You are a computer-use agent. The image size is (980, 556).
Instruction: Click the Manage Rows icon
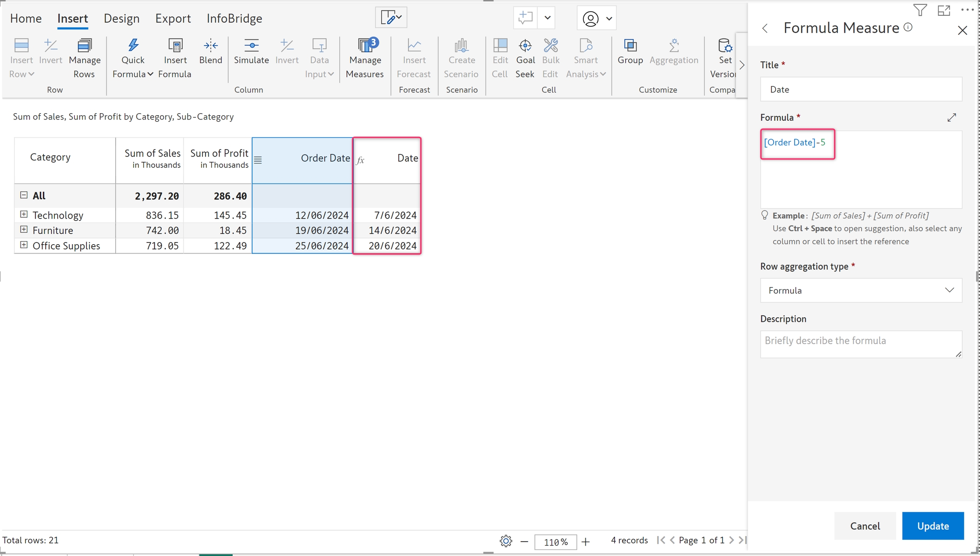[84, 46]
